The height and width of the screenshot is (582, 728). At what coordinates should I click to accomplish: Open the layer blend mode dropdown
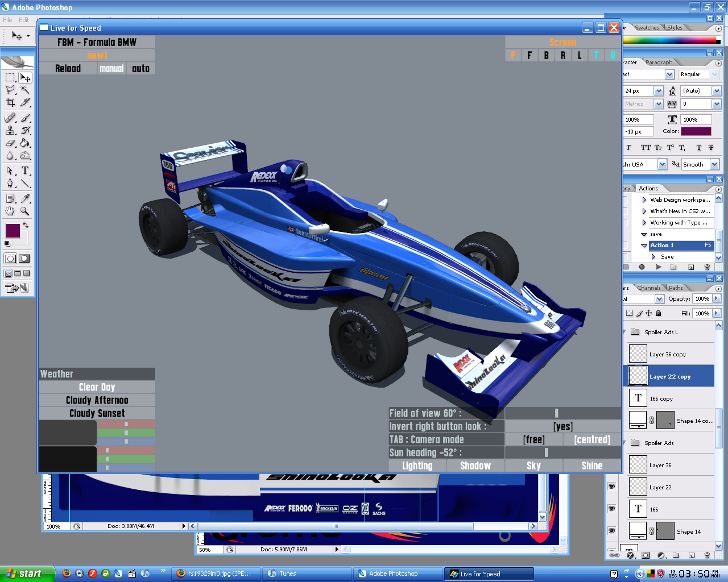659,299
